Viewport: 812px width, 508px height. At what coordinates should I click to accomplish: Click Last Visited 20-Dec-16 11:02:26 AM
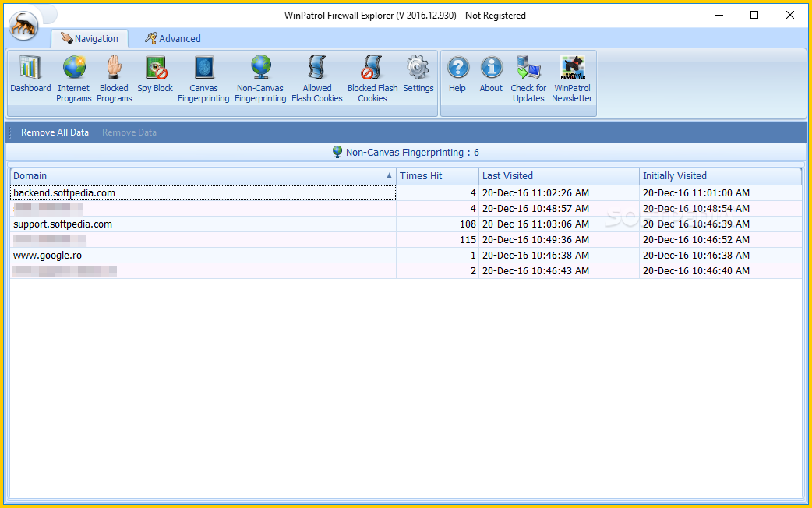tap(535, 192)
